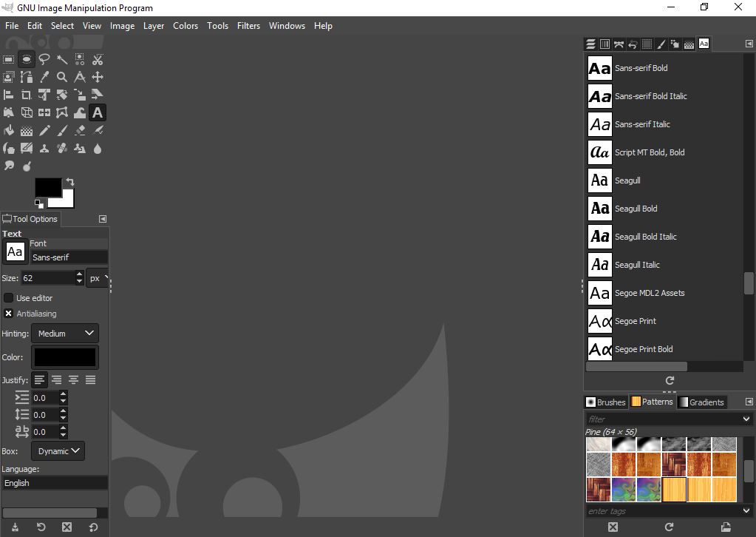
Task: Set text justify to left aligned
Action: (x=39, y=380)
